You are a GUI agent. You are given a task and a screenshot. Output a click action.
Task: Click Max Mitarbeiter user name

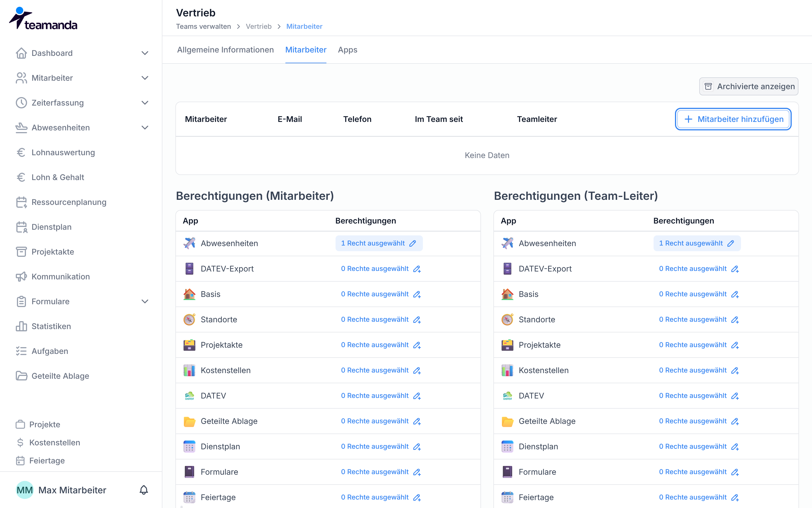tap(72, 490)
